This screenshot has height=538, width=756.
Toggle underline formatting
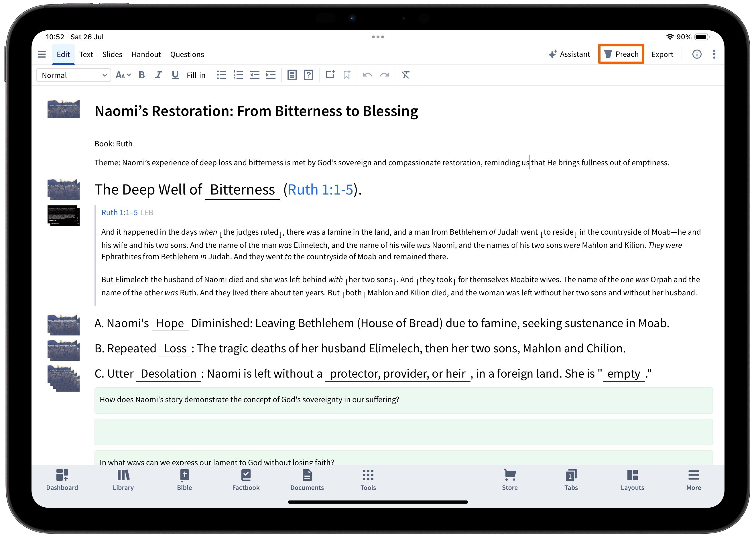pyautogui.click(x=175, y=75)
